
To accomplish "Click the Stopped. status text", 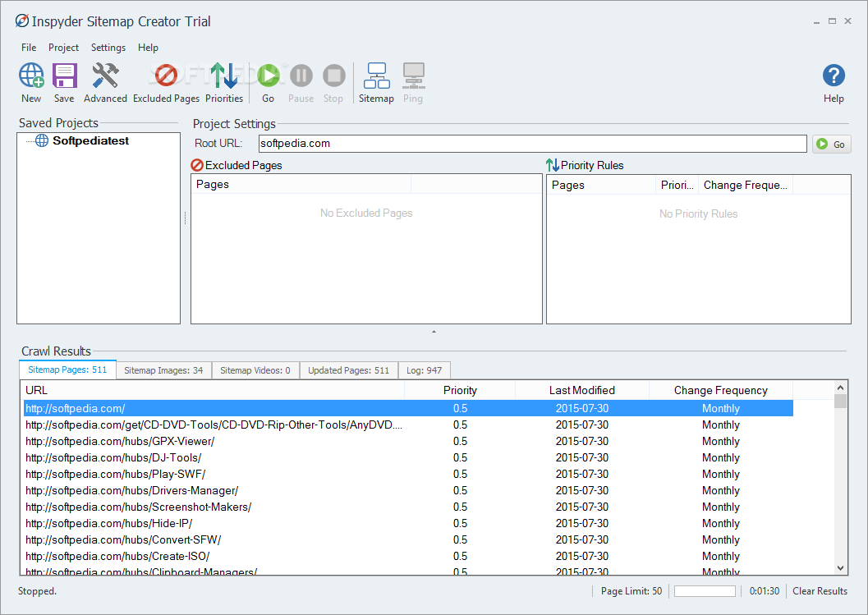I will click(37, 591).
